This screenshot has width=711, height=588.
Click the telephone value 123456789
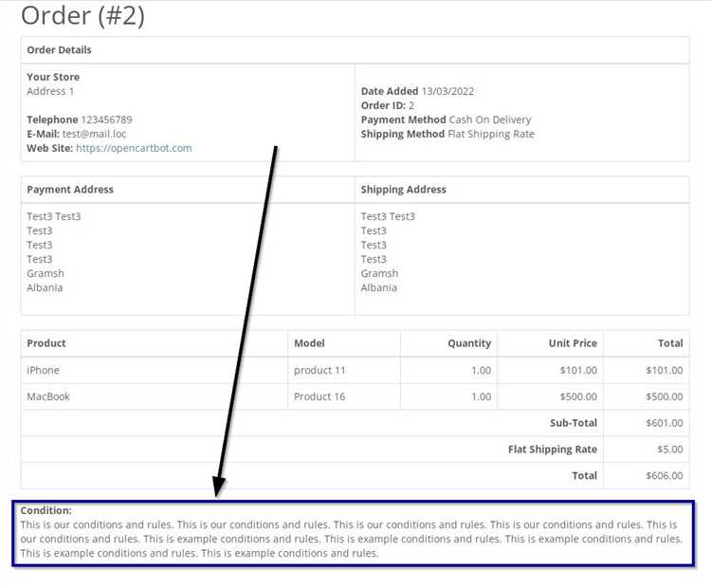point(106,119)
